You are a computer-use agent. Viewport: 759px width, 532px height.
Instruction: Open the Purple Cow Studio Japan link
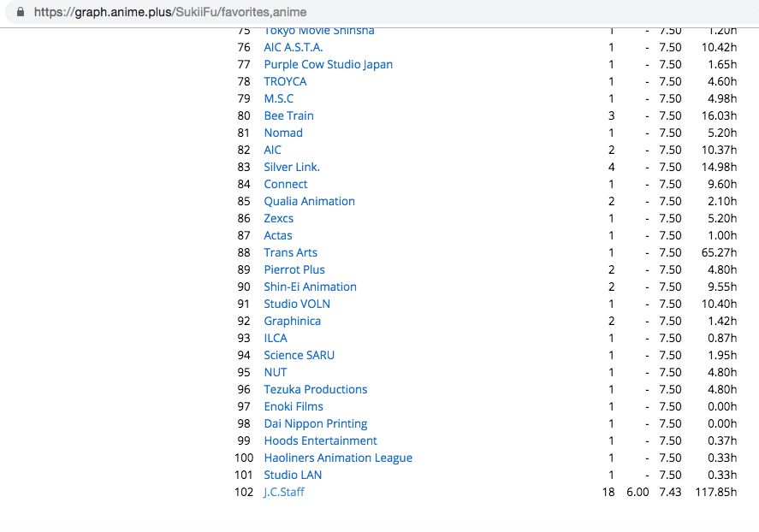click(329, 64)
